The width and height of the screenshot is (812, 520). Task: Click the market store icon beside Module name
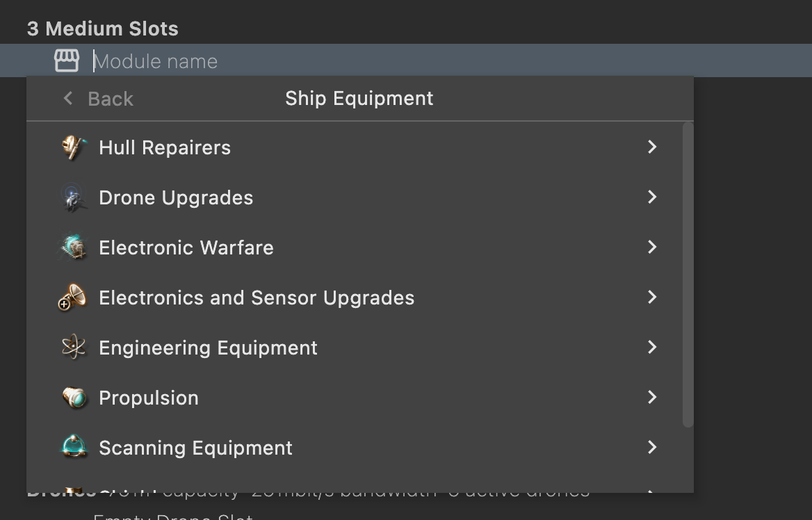[x=67, y=61]
